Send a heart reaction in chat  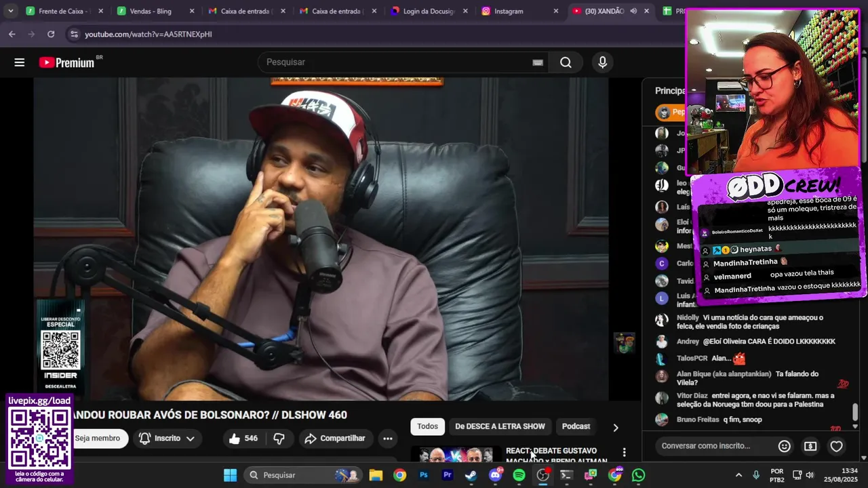coord(837,446)
